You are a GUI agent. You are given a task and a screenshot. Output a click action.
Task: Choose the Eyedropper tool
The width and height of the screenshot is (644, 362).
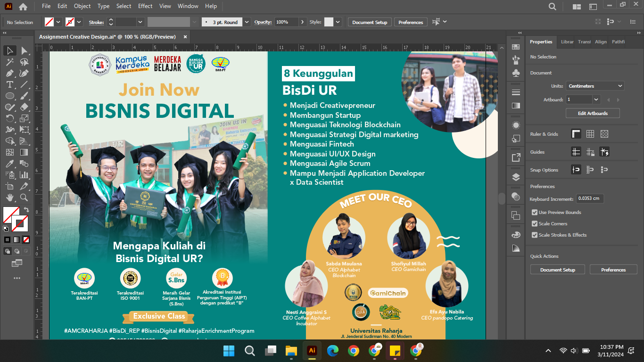9,164
